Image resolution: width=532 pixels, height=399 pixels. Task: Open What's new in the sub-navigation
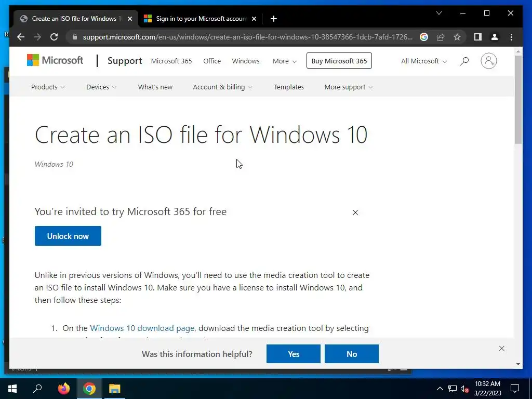(155, 87)
